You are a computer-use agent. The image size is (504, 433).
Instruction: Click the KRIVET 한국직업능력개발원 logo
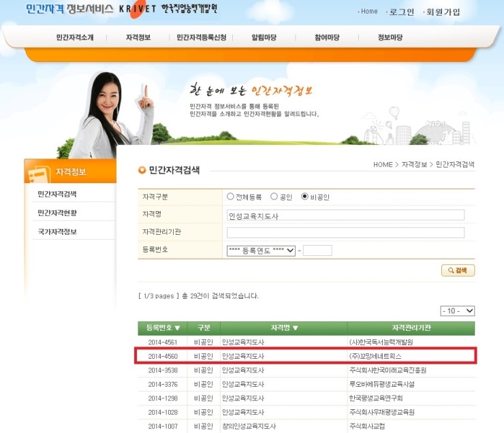pos(168,10)
